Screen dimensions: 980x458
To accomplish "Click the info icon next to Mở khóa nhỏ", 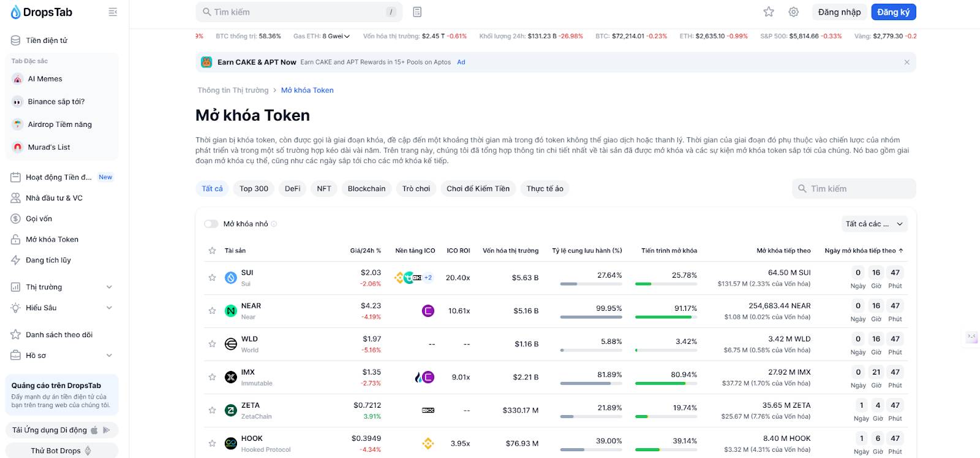I will pyautogui.click(x=274, y=224).
